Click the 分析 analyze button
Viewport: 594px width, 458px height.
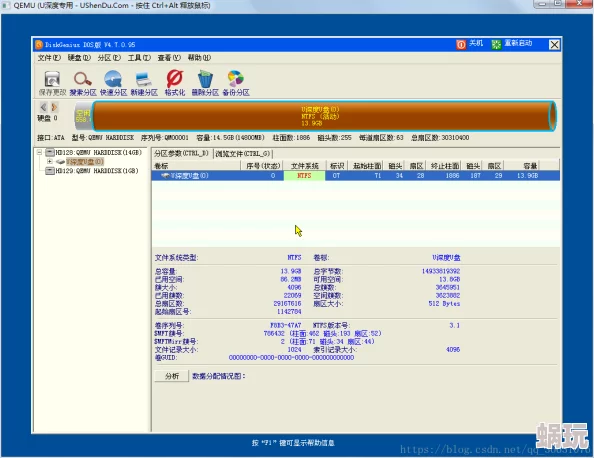point(172,376)
